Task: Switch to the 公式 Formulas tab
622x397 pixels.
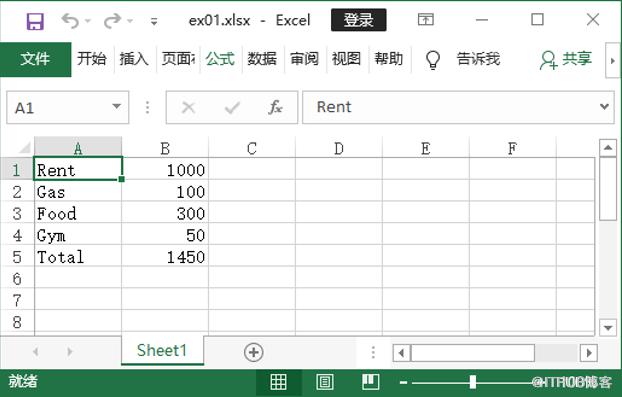Action: [220, 59]
